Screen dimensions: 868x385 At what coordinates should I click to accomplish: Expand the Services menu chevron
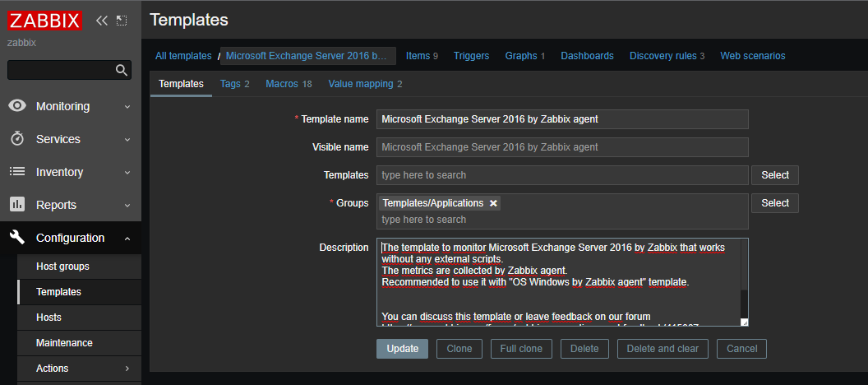[127, 140]
